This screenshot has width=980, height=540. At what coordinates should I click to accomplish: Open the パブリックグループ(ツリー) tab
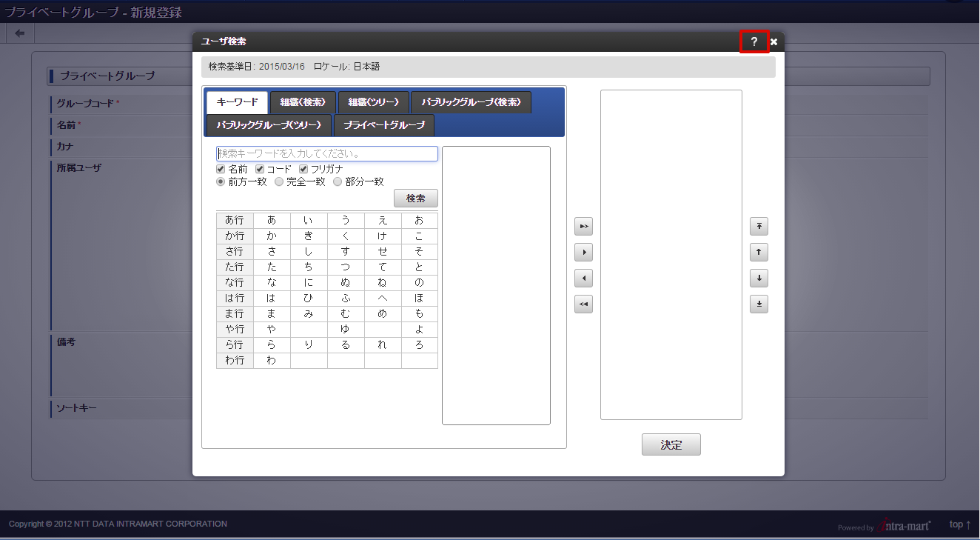click(x=269, y=125)
